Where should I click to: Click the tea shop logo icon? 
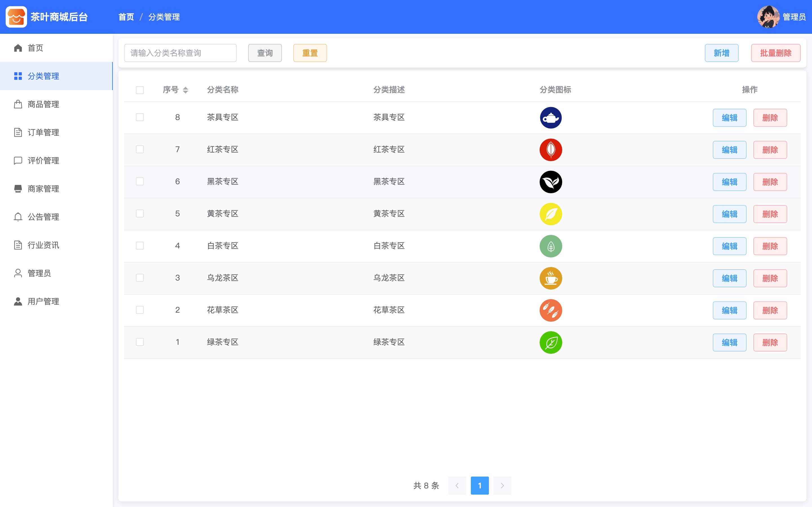pos(16,17)
